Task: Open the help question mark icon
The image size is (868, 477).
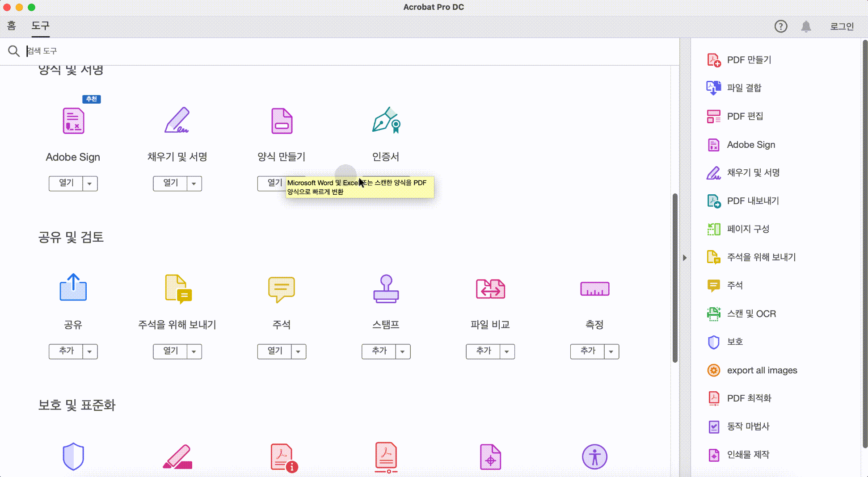Action: [x=781, y=26]
